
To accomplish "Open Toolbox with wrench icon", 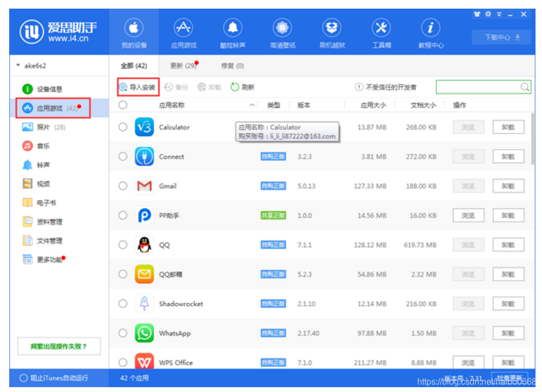I will (381, 32).
